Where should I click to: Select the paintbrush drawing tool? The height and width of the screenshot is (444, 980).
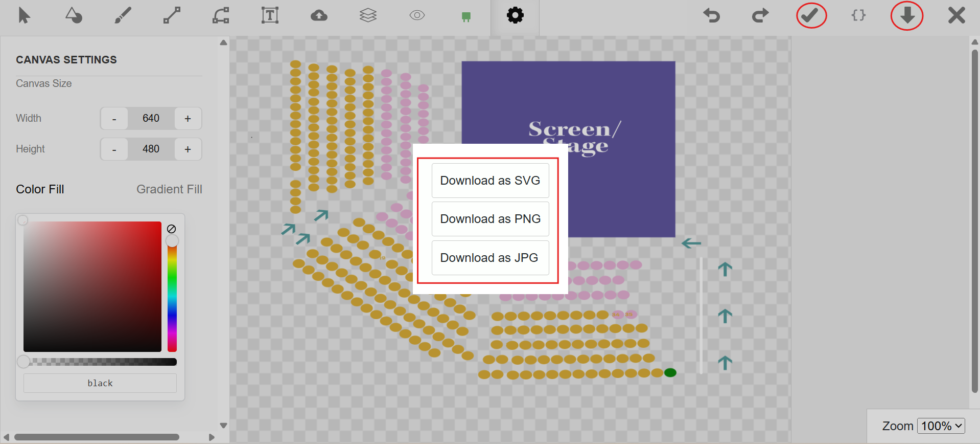pyautogui.click(x=123, y=15)
